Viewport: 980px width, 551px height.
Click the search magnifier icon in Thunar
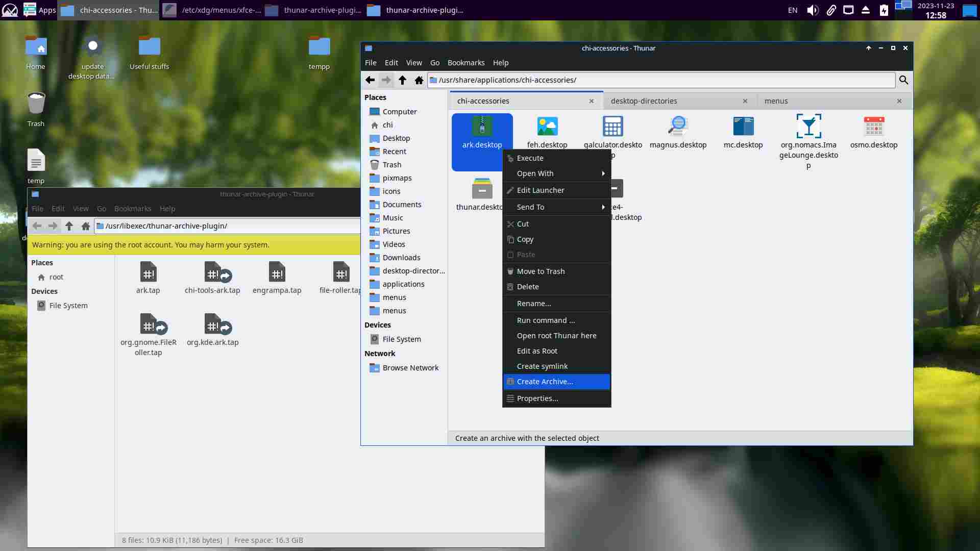[x=903, y=80]
